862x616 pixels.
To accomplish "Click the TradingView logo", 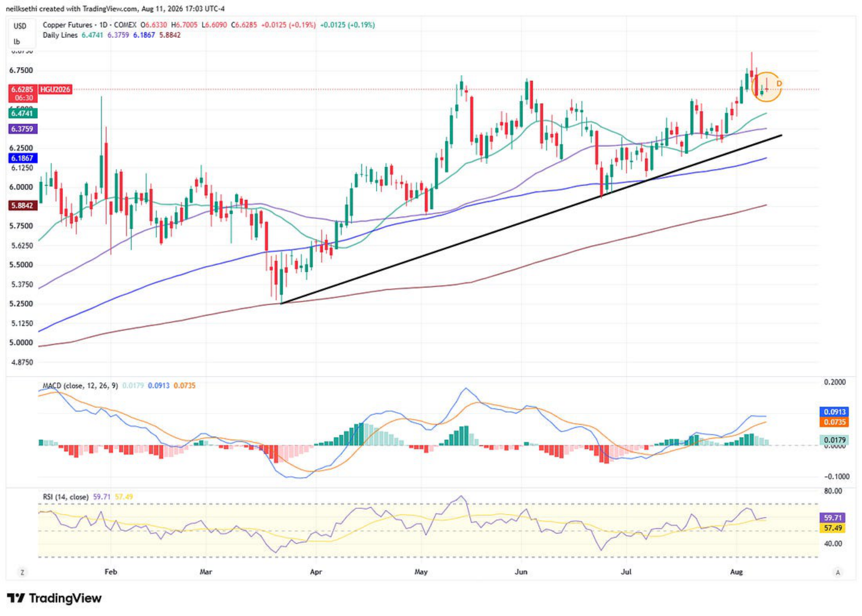I will (x=54, y=598).
